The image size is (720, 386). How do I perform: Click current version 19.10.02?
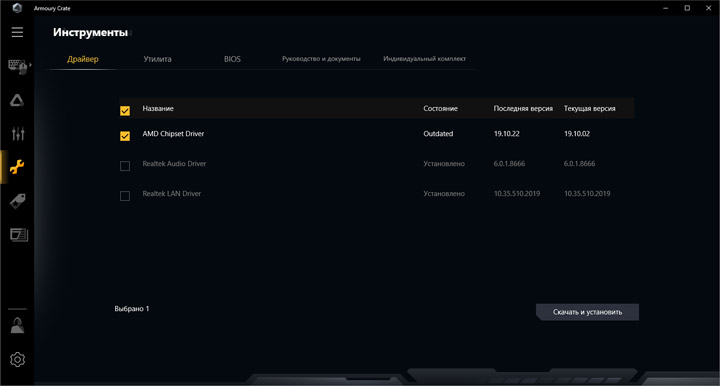click(577, 134)
